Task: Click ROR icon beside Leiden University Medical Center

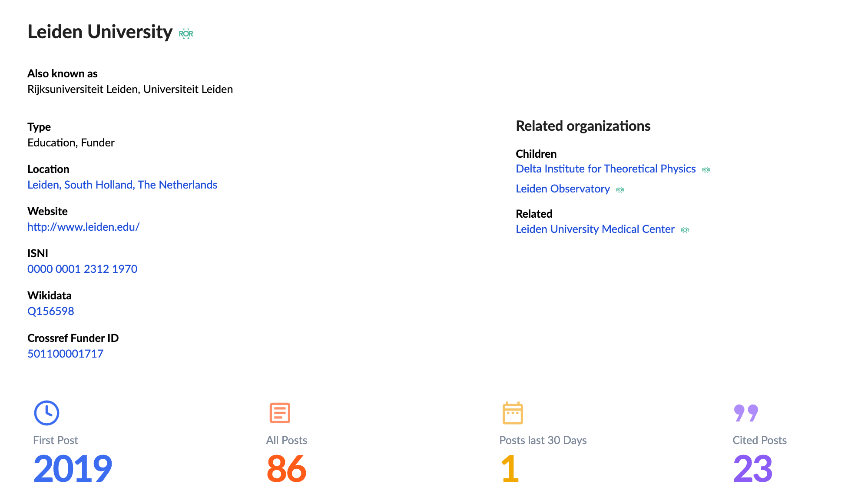Action: pyautogui.click(x=685, y=230)
